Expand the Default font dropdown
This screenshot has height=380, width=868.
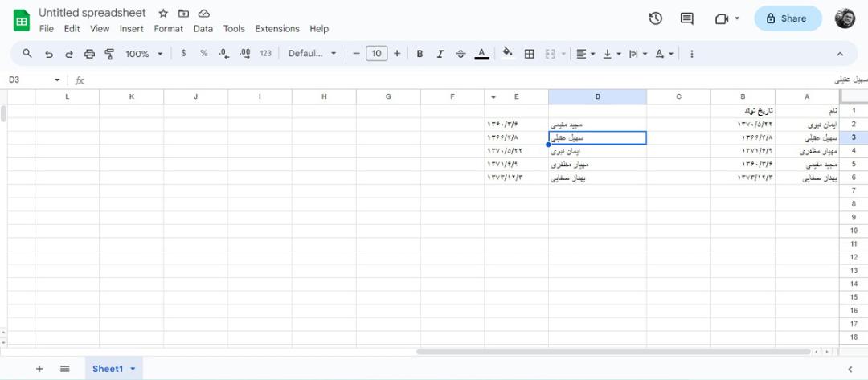click(x=312, y=54)
